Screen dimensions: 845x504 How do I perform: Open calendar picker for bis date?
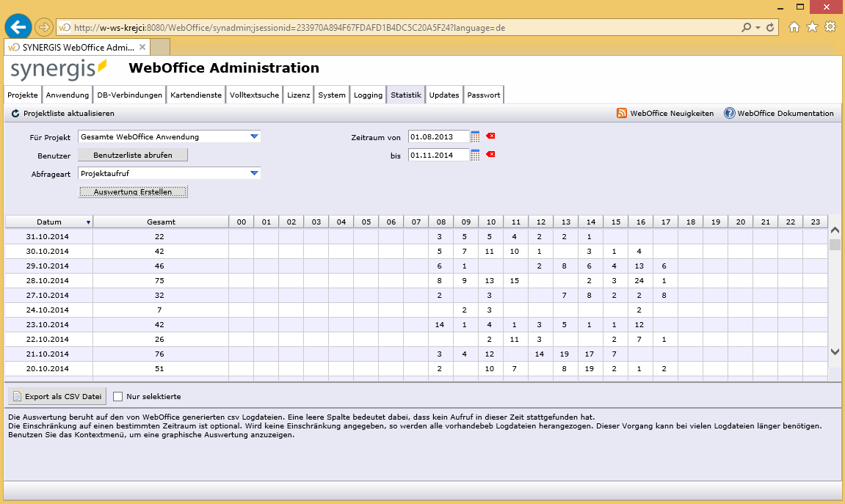coord(476,155)
